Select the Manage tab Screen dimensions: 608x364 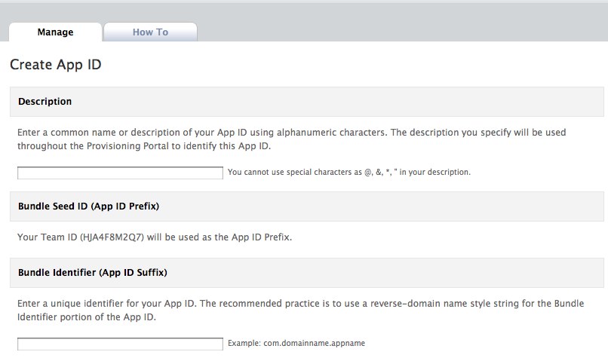point(56,32)
